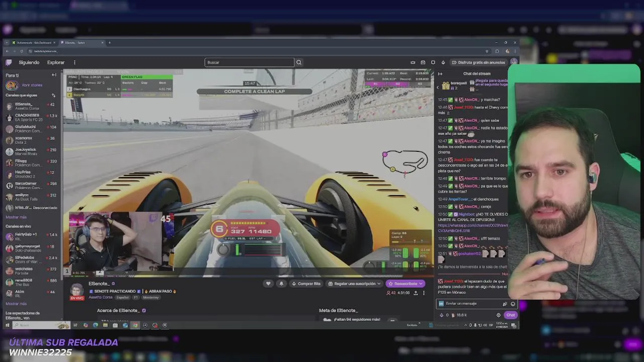Open the Windows Start button

7,325
